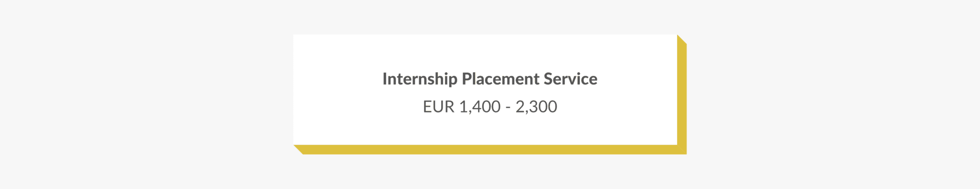Click the word Internship in the title
The image size is (980, 189).
coord(420,79)
